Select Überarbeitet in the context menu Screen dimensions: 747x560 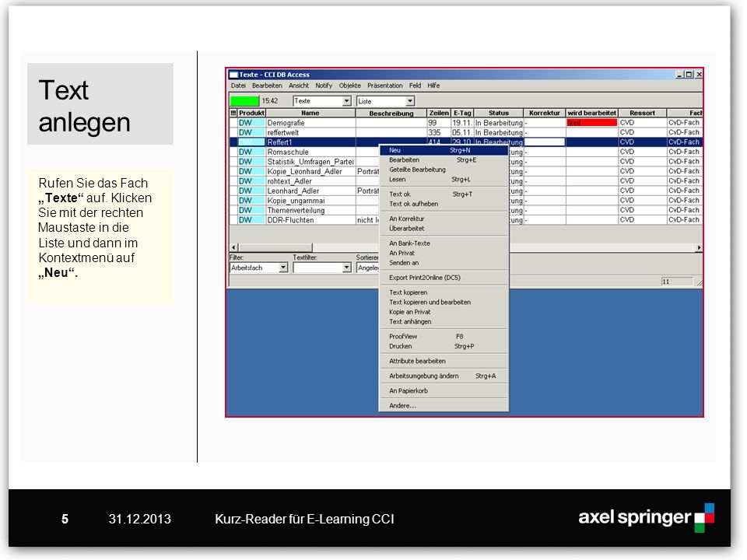point(444,229)
